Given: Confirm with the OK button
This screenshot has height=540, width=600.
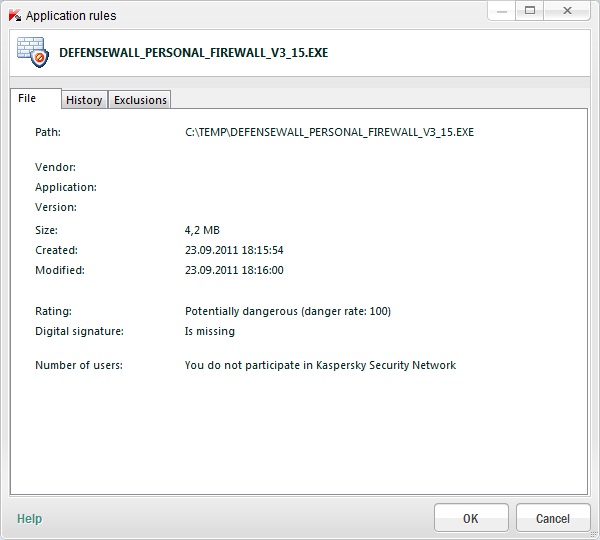Looking at the screenshot, I should (471, 518).
